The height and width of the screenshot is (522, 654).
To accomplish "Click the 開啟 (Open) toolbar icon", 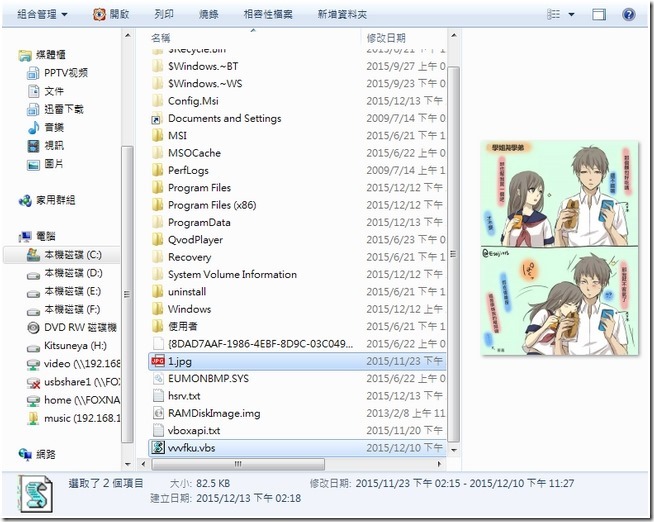I will pyautogui.click(x=100, y=15).
